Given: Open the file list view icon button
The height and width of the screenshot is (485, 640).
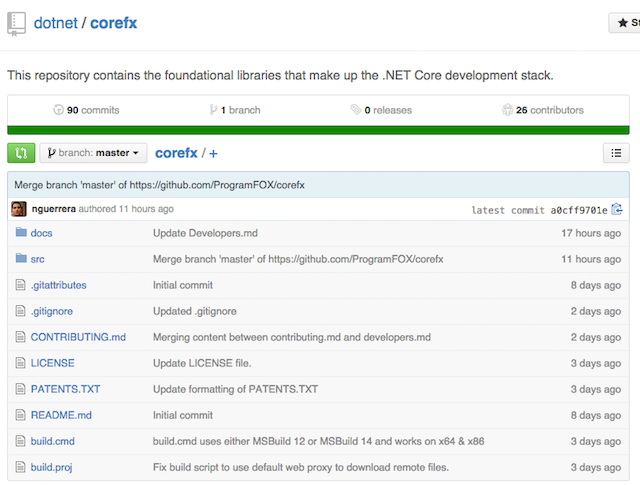Looking at the screenshot, I should (x=616, y=153).
